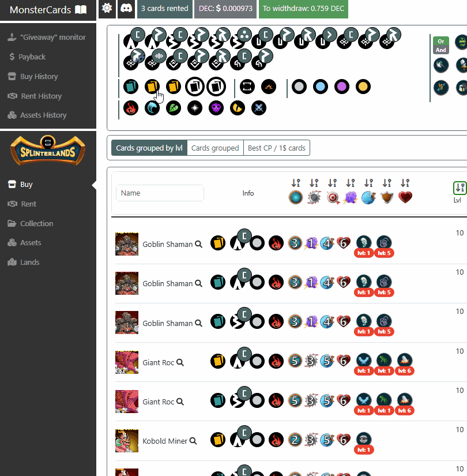Open the settings gear in top bar
This screenshot has height=476, width=467.
click(107, 9)
